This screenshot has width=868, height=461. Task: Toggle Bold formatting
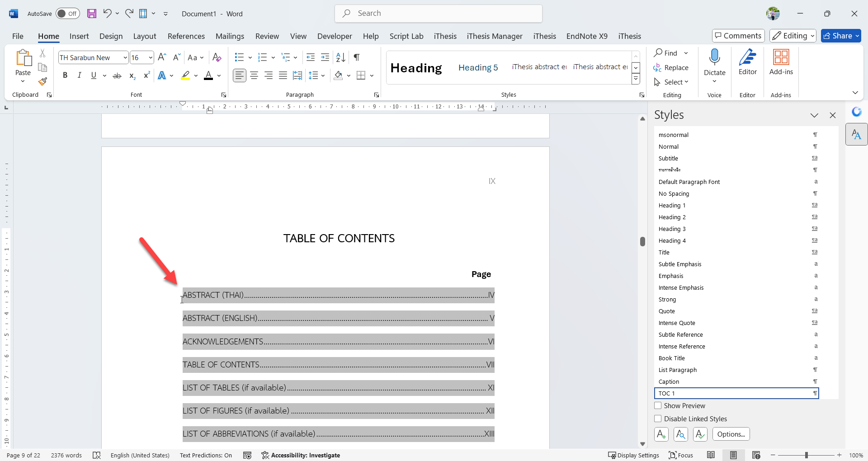65,75
